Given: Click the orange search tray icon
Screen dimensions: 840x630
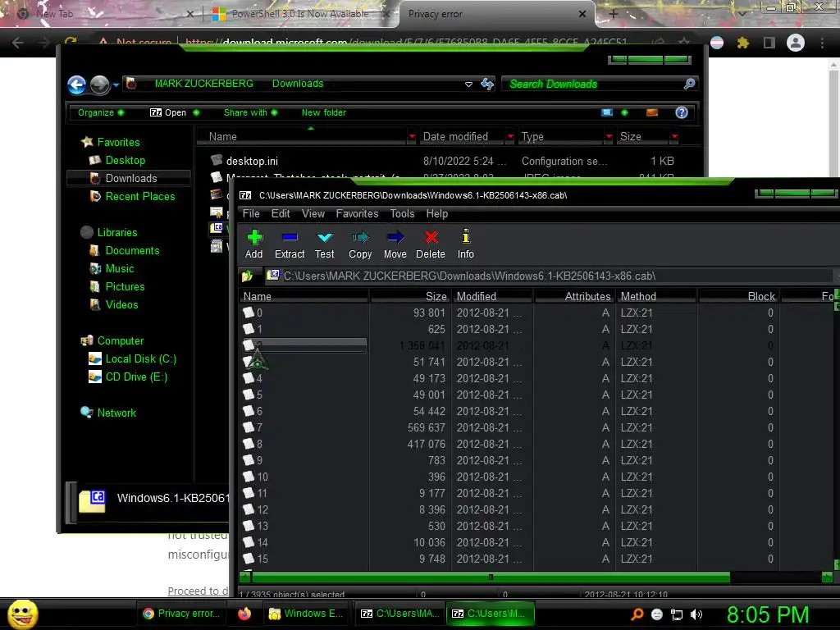Looking at the screenshot, I should (x=637, y=614).
